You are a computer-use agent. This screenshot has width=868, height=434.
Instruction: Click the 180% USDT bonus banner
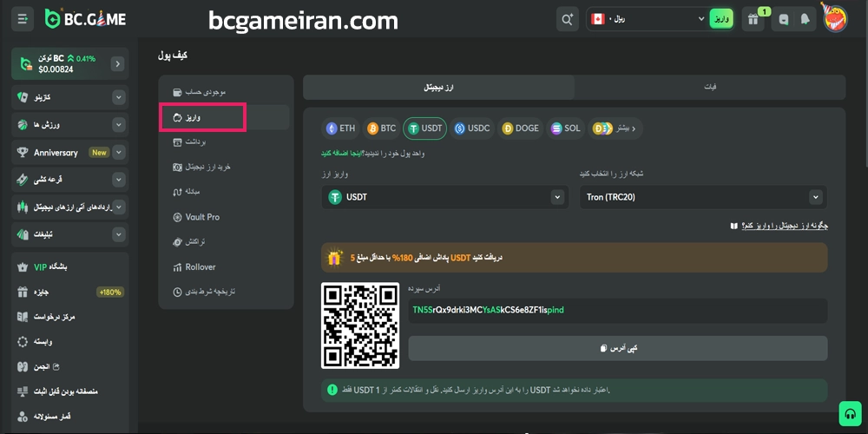pyautogui.click(x=574, y=258)
